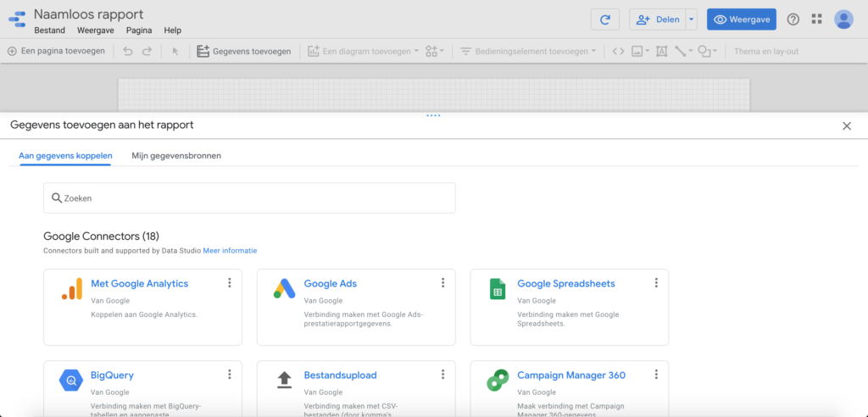Follow the Meer informatie link
The image size is (868, 417).
(x=230, y=251)
